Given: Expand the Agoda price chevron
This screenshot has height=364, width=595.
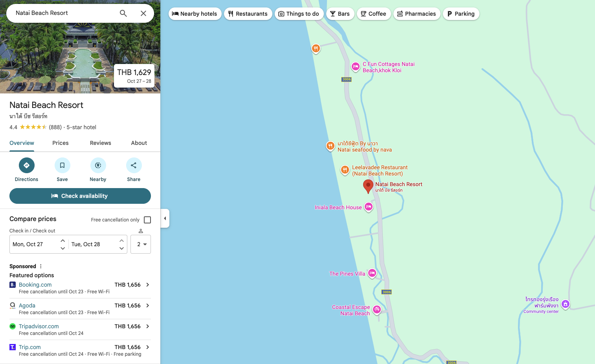Looking at the screenshot, I should [148, 305].
